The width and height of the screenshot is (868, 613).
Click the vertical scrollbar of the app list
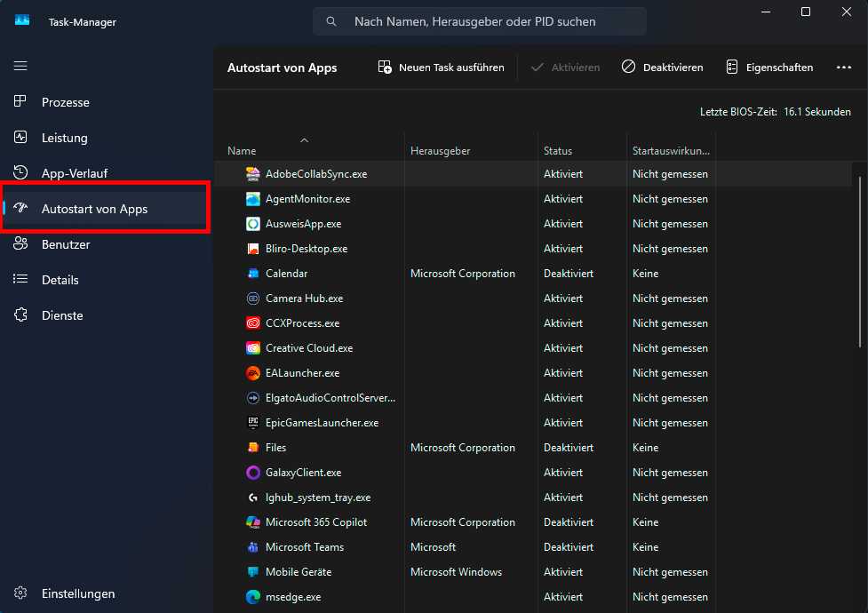[860, 261]
